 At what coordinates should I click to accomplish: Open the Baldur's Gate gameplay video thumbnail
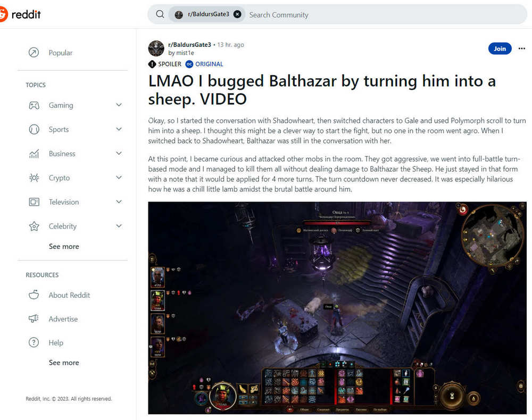click(337, 308)
